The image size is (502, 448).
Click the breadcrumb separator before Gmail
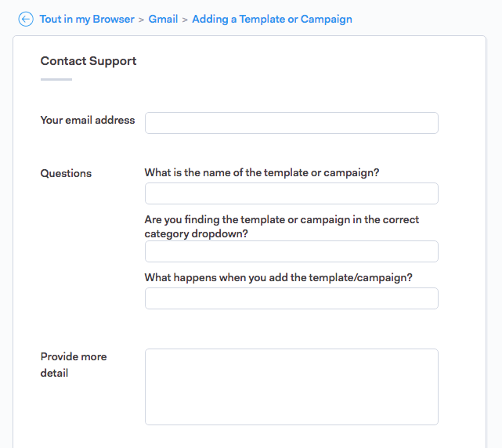pyautogui.click(x=141, y=19)
